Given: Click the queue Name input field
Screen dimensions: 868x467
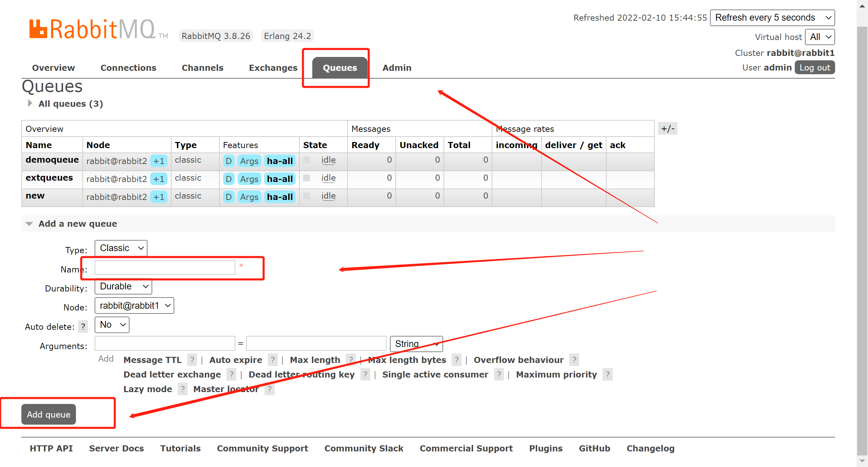Looking at the screenshot, I should [x=165, y=267].
